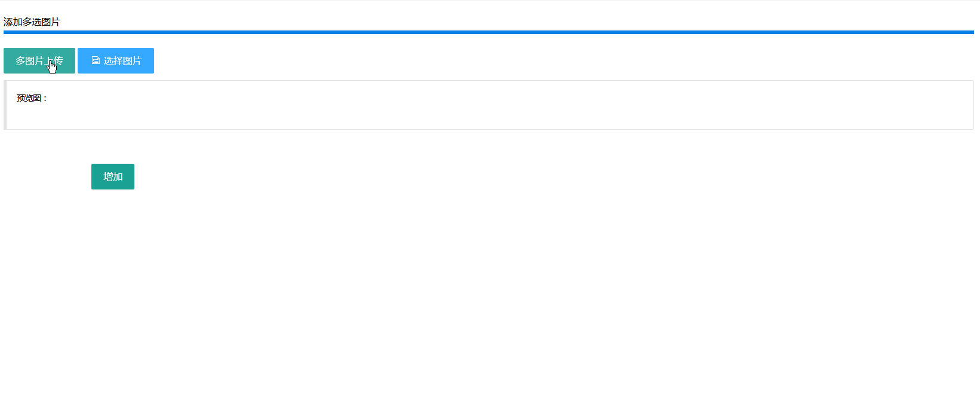Click the blue divider line under the heading
This screenshot has width=980, height=416.
489,32
